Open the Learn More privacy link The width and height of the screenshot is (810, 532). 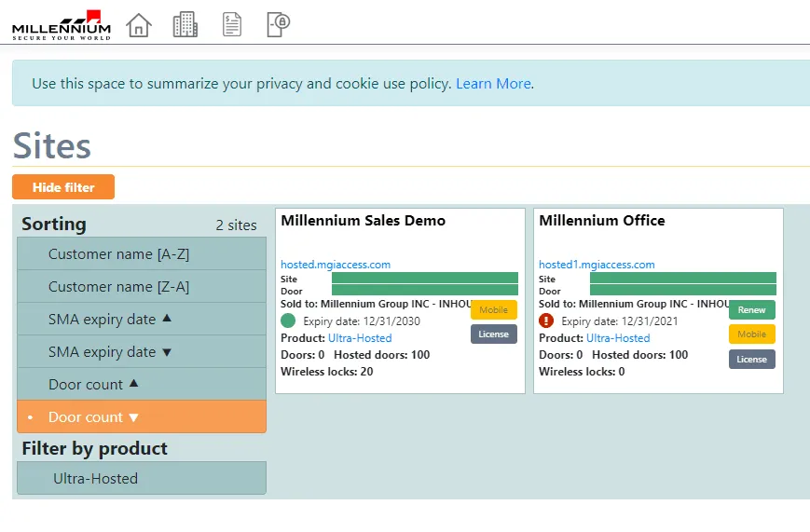coord(493,84)
